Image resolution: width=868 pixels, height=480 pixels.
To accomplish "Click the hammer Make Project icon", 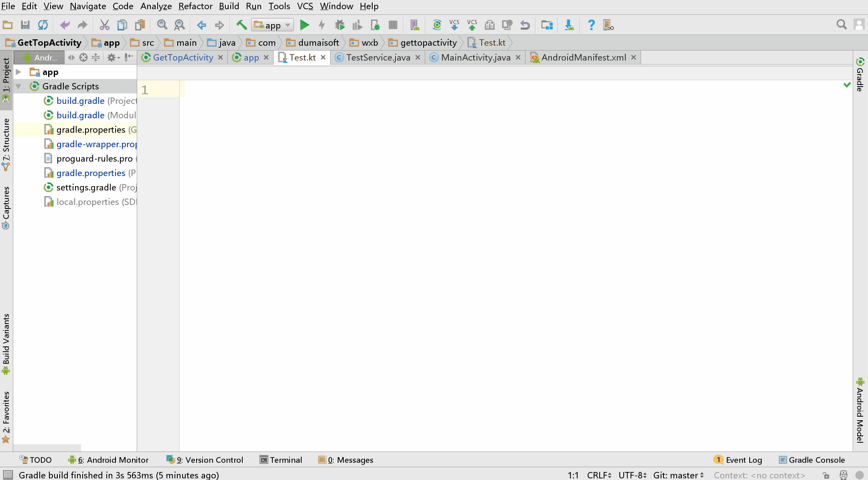I will pos(241,25).
